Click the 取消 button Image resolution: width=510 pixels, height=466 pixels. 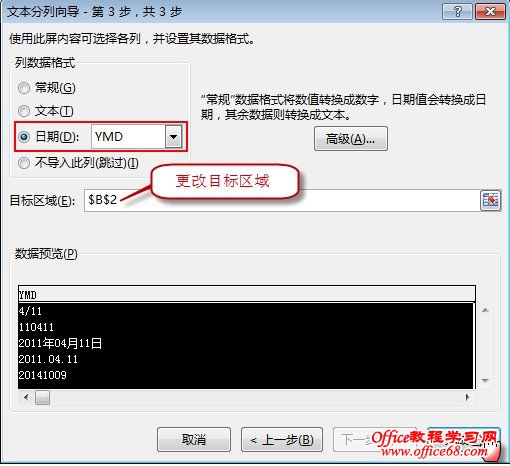pyautogui.click(x=194, y=439)
